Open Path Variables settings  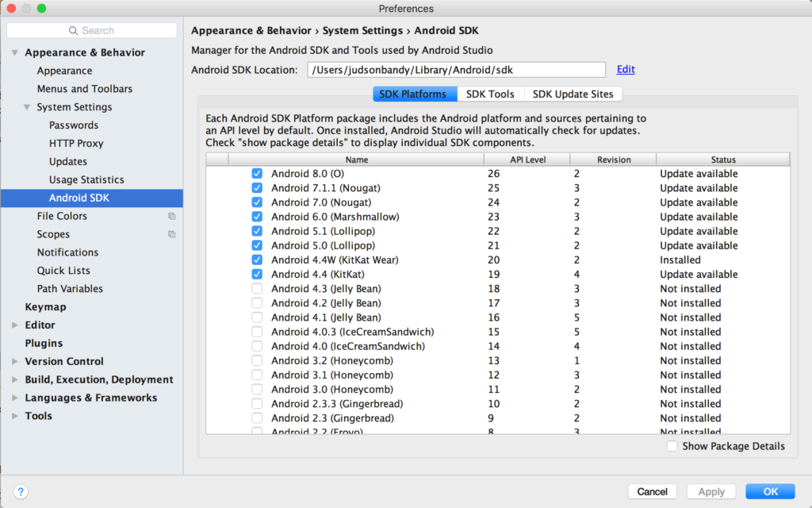(70, 288)
